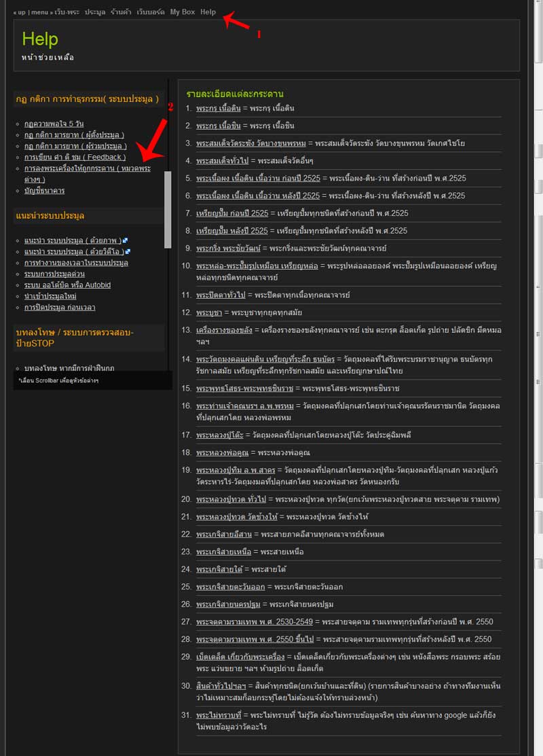The height and width of the screenshot is (756, 543).
Task: Open กฎความพอใจ 5 วัน link
Action: (x=54, y=124)
